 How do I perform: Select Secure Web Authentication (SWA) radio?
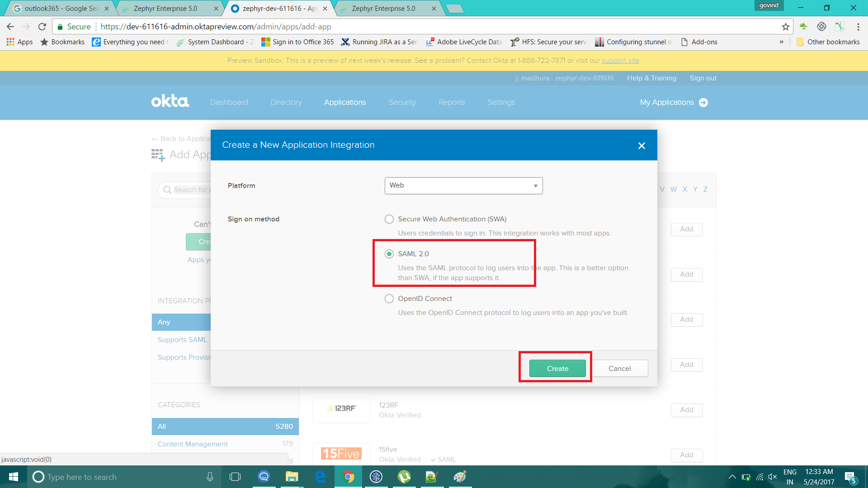point(389,219)
